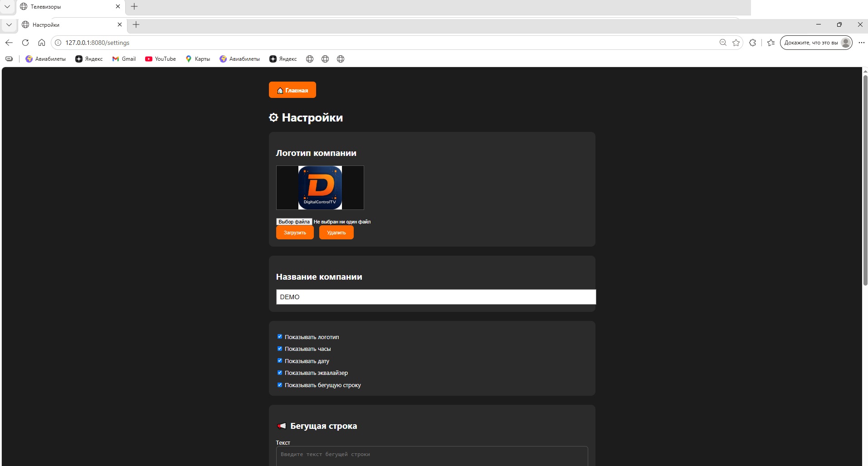
Task: Click the Докажите, что это вы profile button
Action: (x=816, y=43)
